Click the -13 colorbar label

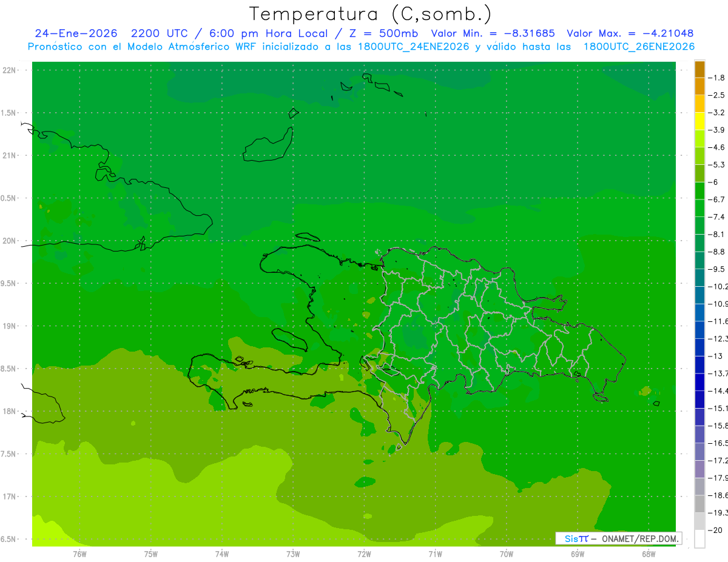[715, 356]
